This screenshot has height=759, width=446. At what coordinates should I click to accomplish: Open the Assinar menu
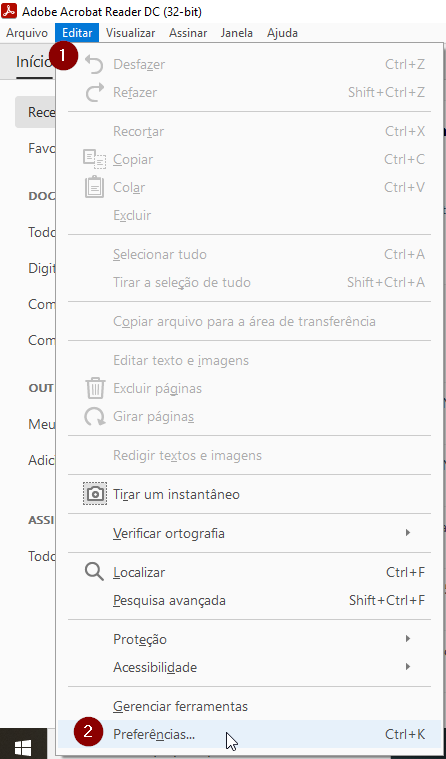point(188,33)
